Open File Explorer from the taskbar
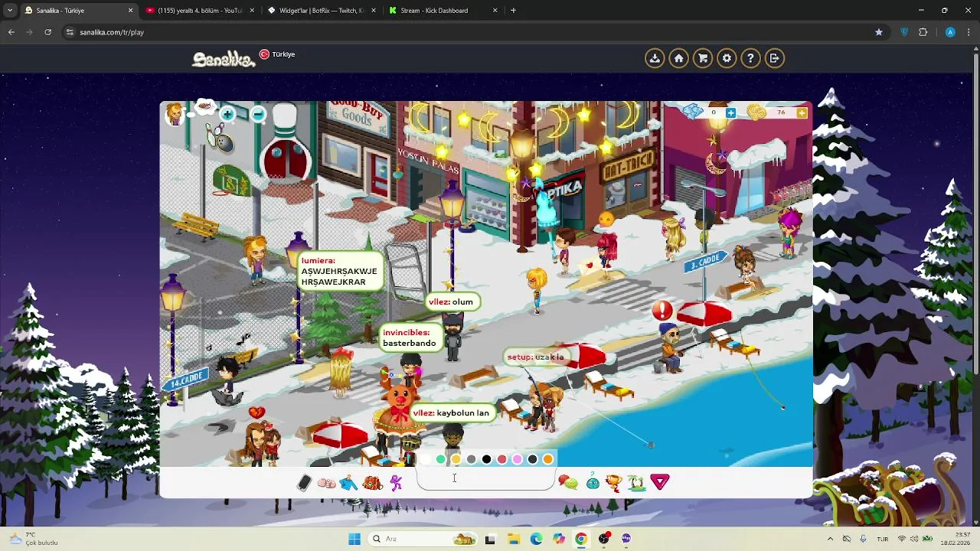Viewport: 980px width, 551px height. [513, 539]
